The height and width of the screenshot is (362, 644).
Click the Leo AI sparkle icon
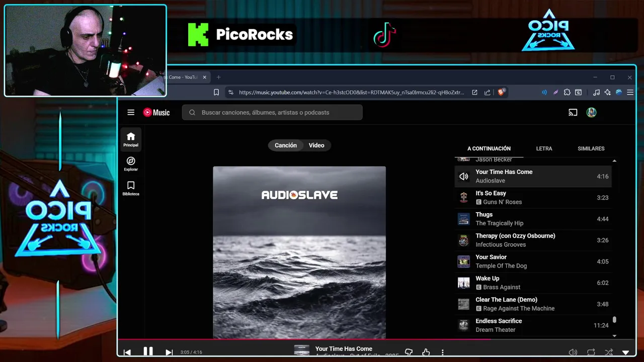(x=608, y=93)
